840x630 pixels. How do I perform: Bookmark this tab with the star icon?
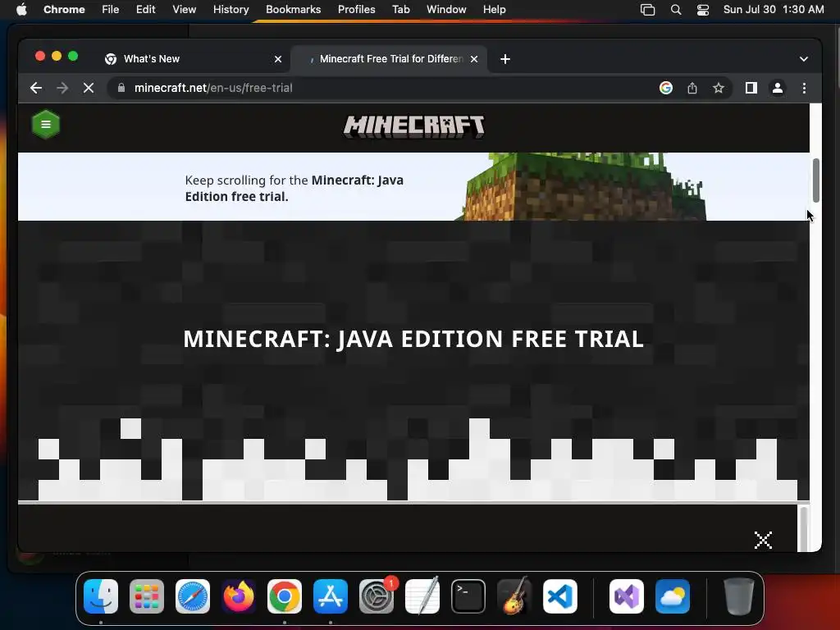coord(719,88)
